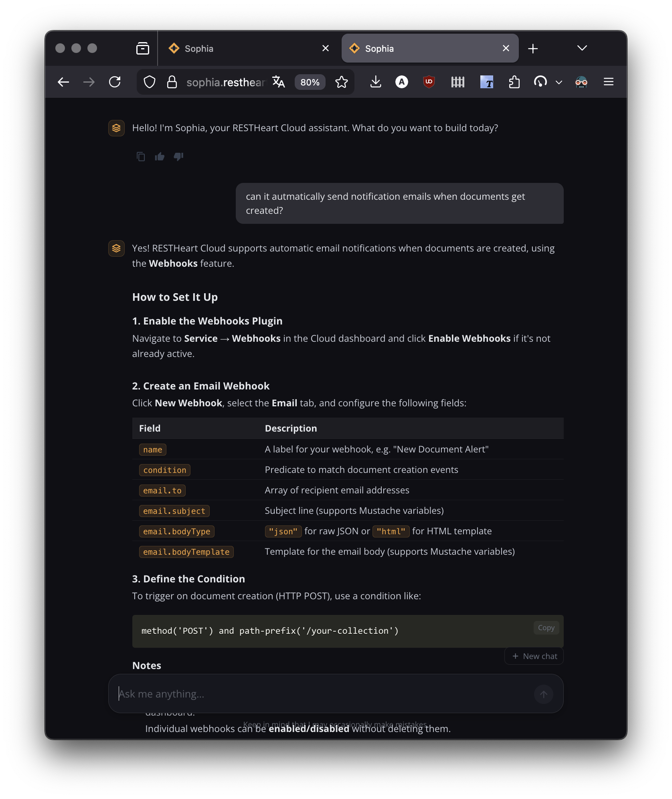Open the Downloads panel in the toolbar
672x799 pixels.
coord(376,82)
